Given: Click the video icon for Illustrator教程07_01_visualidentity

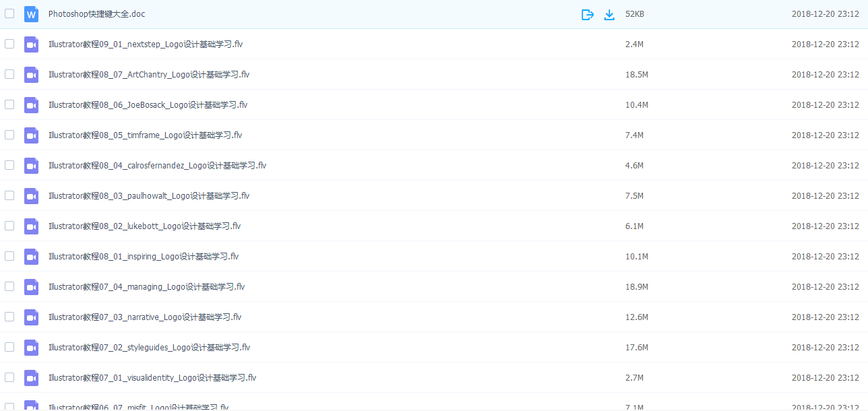Looking at the screenshot, I should (x=31, y=378).
